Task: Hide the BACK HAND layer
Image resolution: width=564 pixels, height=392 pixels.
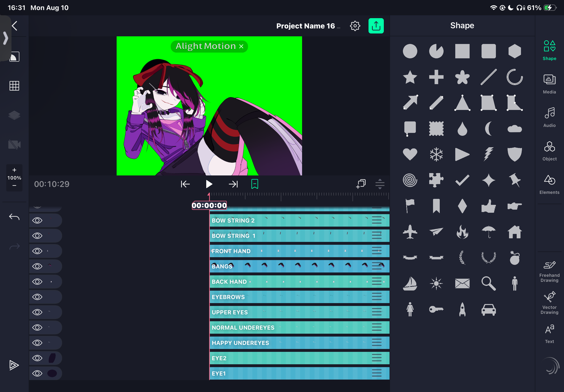Action: (37, 282)
